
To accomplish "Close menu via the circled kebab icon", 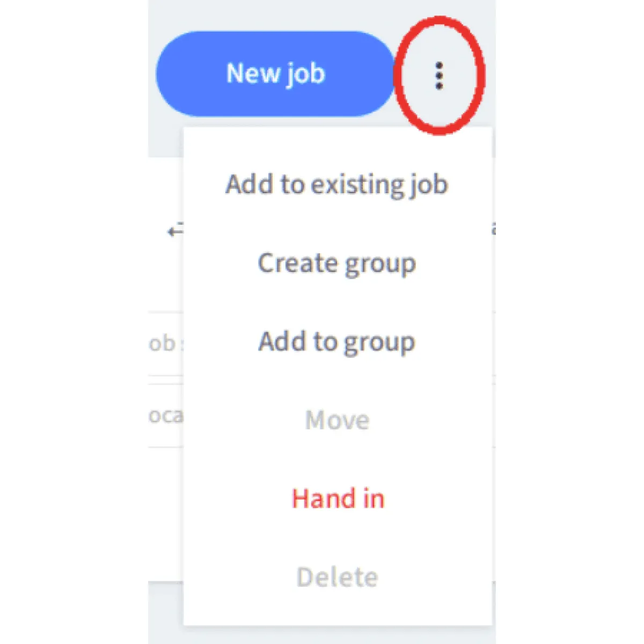I will (x=439, y=76).
